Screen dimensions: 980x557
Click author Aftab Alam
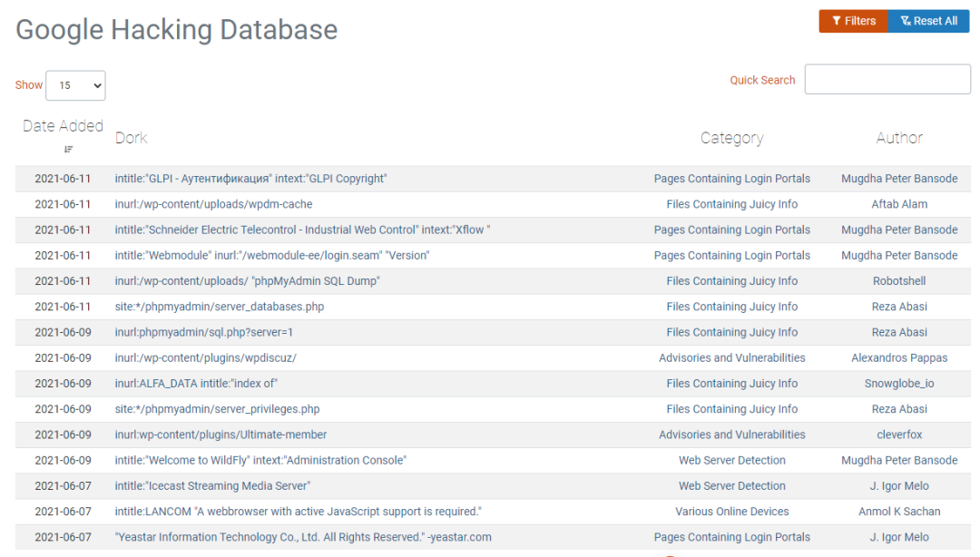(x=899, y=204)
